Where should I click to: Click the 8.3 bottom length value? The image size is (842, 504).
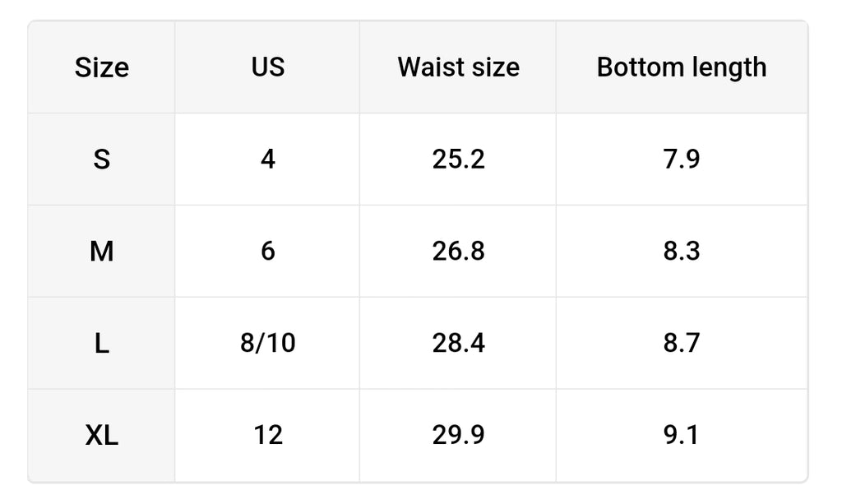(x=682, y=252)
